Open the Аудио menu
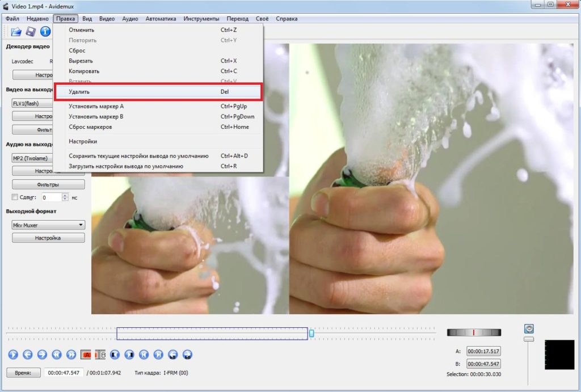The image size is (581, 392). [130, 19]
